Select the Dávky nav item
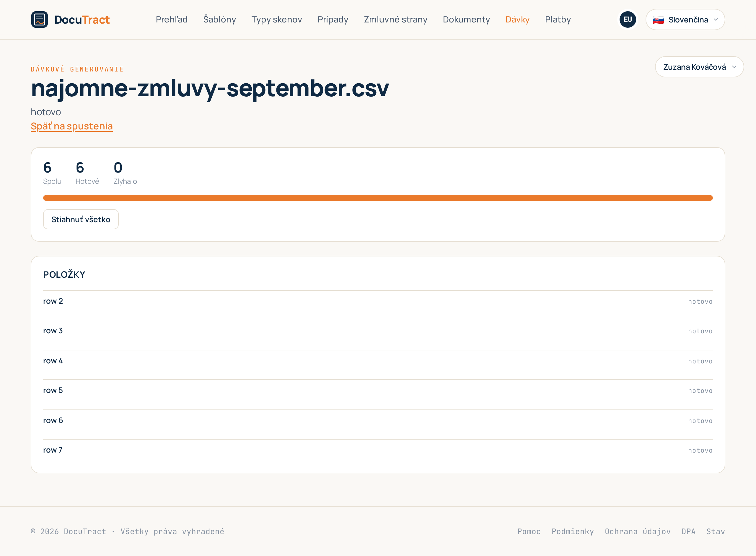Screen dimensions: 756x556 pyautogui.click(x=517, y=19)
